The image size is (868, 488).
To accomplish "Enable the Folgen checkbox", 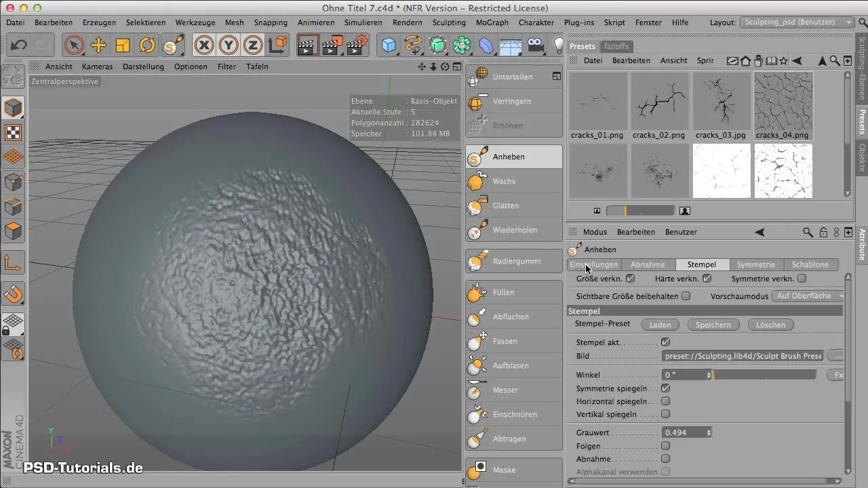I will (665, 446).
